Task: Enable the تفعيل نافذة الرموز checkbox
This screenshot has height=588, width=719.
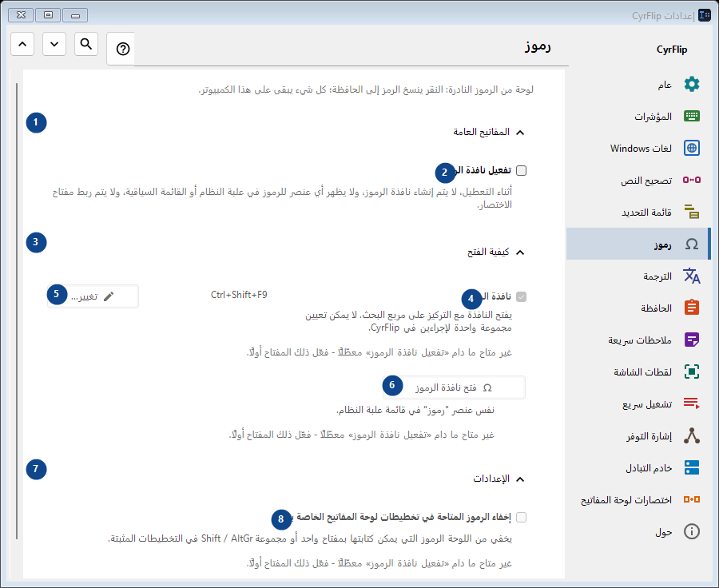Action: [521, 171]
